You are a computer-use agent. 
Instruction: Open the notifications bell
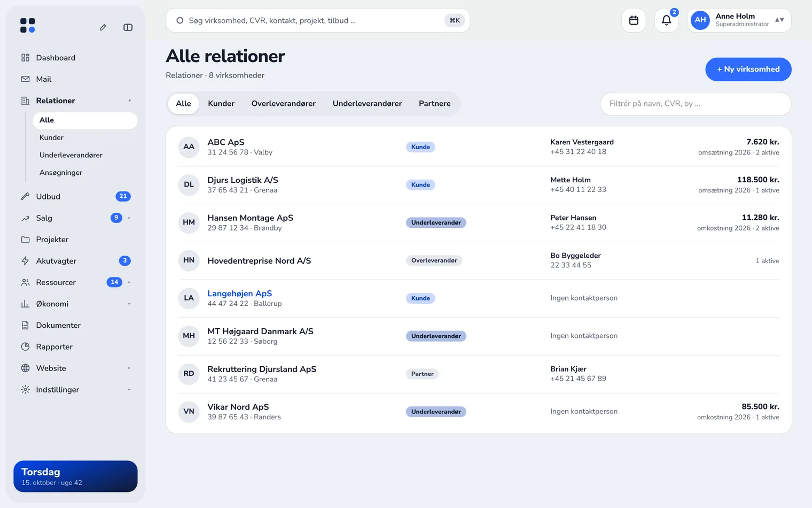pyautogui.click(x=666, y=20)
